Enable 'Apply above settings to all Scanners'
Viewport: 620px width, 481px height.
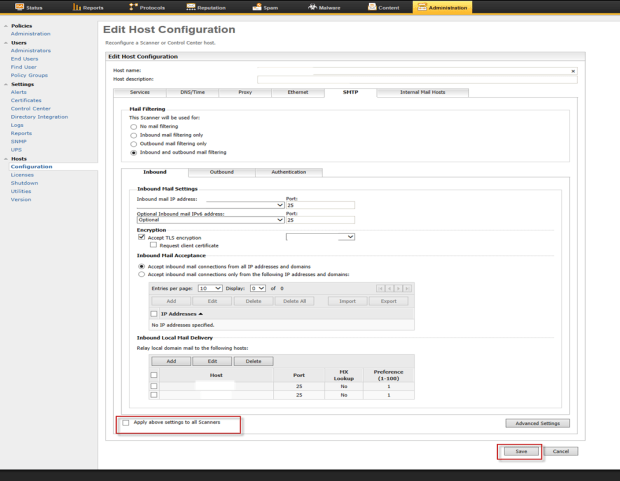click(125, 423)
